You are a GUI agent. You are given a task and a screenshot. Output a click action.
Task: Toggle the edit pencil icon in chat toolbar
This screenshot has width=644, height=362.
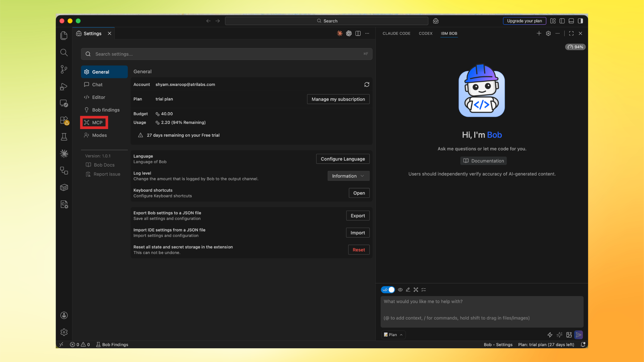pyautogui.click(x=408, y=290)
